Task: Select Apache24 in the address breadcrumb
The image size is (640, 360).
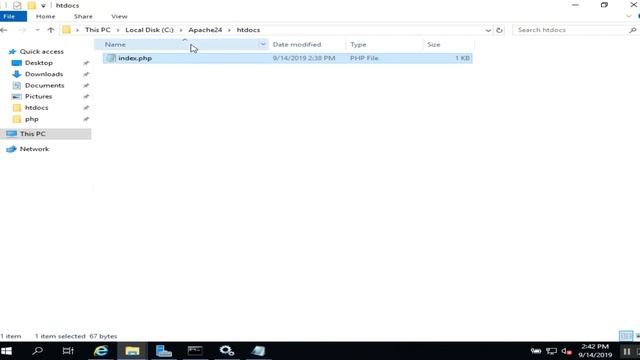Action: click(x=205, y=30)
